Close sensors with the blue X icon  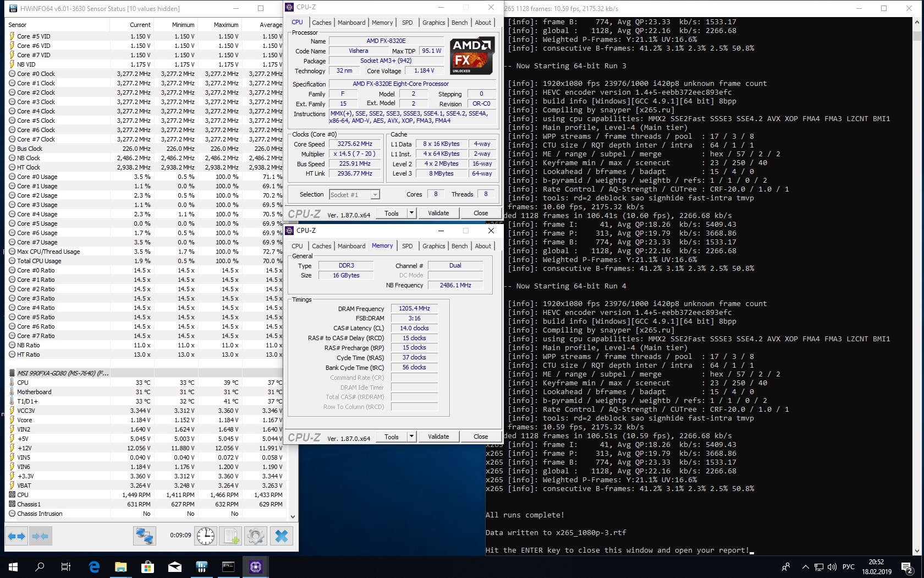pyautogui.click(x=281, y=536)
